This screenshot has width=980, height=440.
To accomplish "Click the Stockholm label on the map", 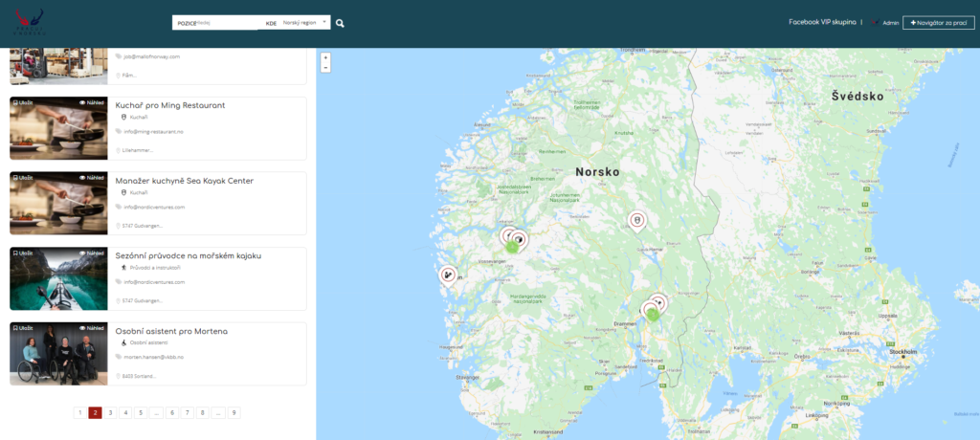I will coord(903,352).
